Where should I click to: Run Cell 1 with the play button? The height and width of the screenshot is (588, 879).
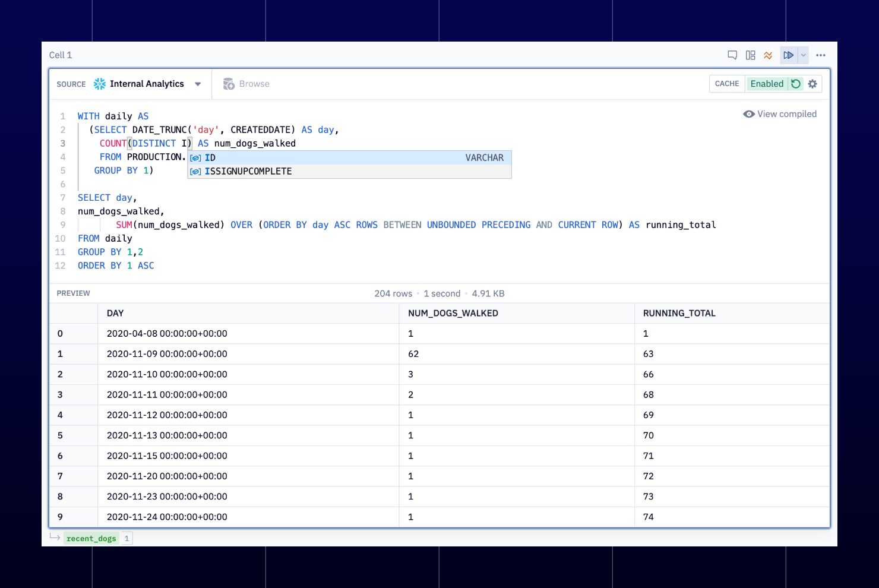point(788,55)
